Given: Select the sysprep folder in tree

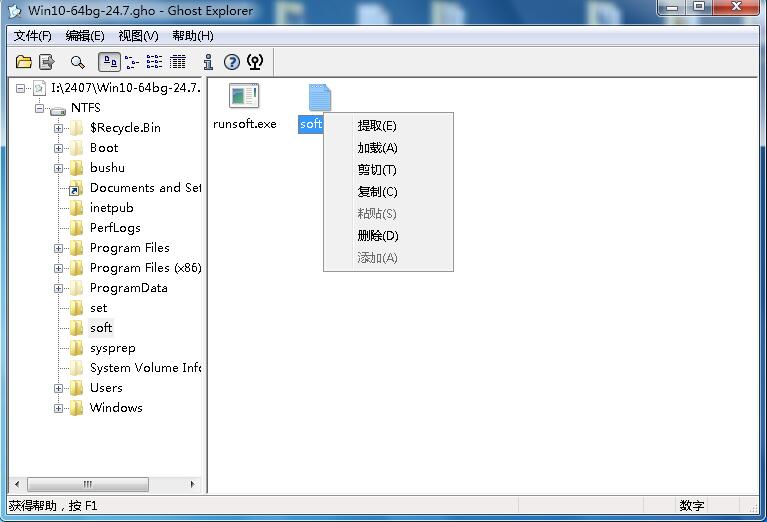Looking at the screenshot, I should 113,348.
